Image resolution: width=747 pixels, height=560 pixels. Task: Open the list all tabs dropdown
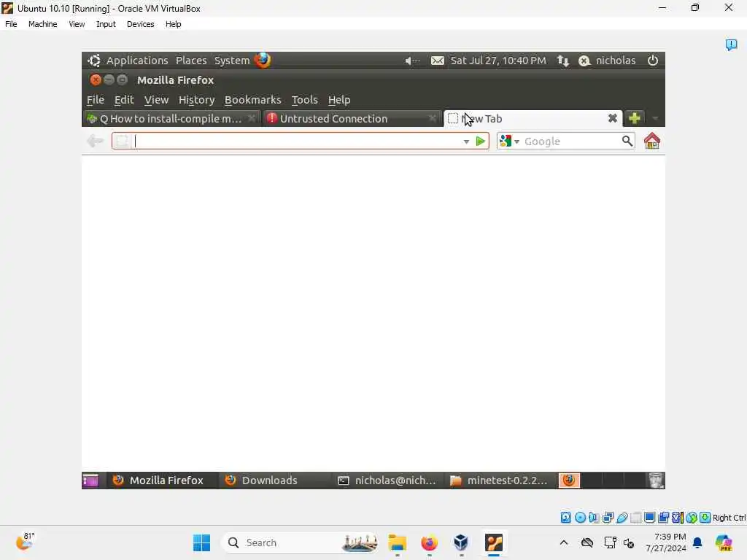click(655, 118)
